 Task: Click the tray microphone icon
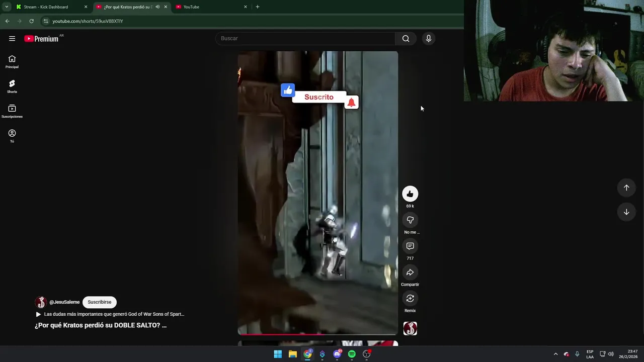tap(577, 354)
